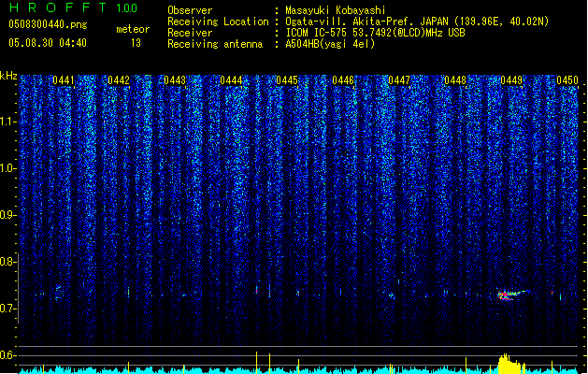This screenshot has height=374, width=588.
Task: Click observer name Masayuki Kobayashi
Action: click(x=336, y=10)
